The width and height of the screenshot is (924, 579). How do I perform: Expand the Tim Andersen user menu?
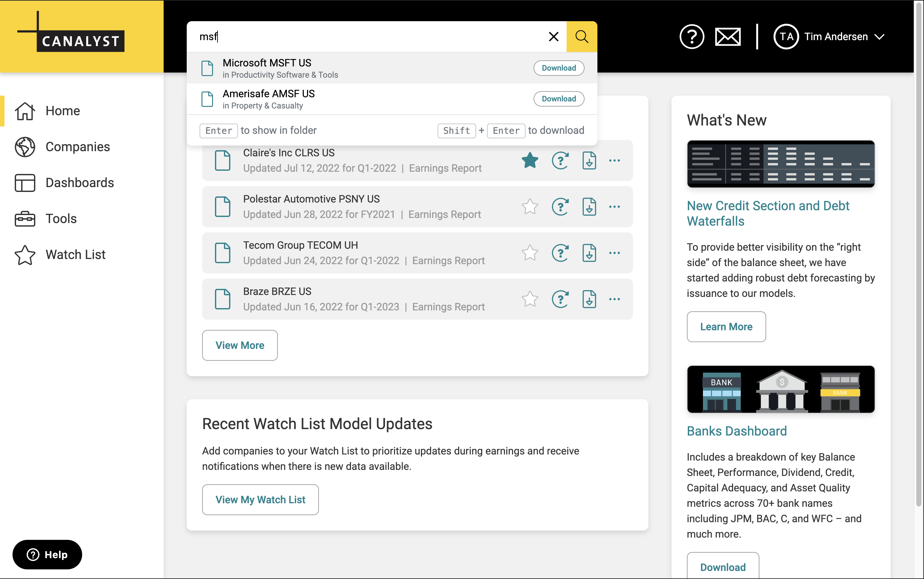(879, 37)
